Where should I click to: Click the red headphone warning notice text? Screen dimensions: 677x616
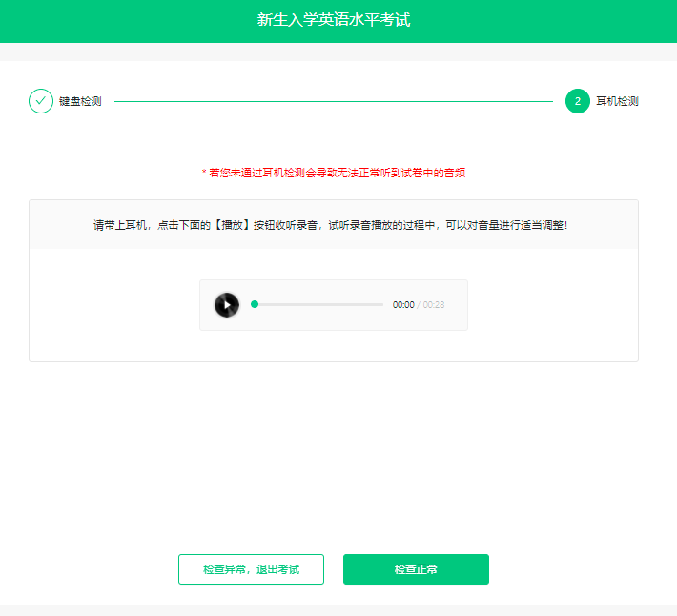coord(337,173)
